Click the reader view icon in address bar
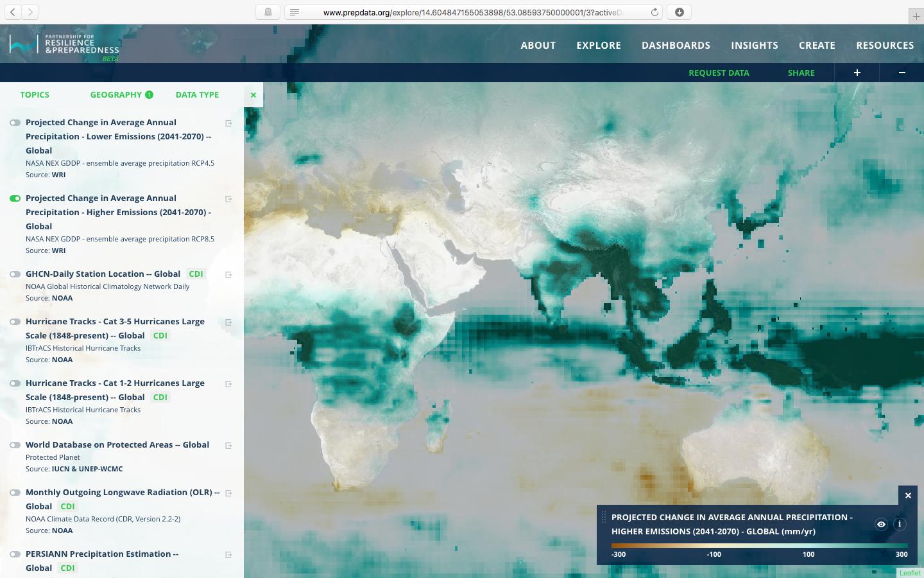Viewport: 924px width, 578px height. tap(295, 12)
